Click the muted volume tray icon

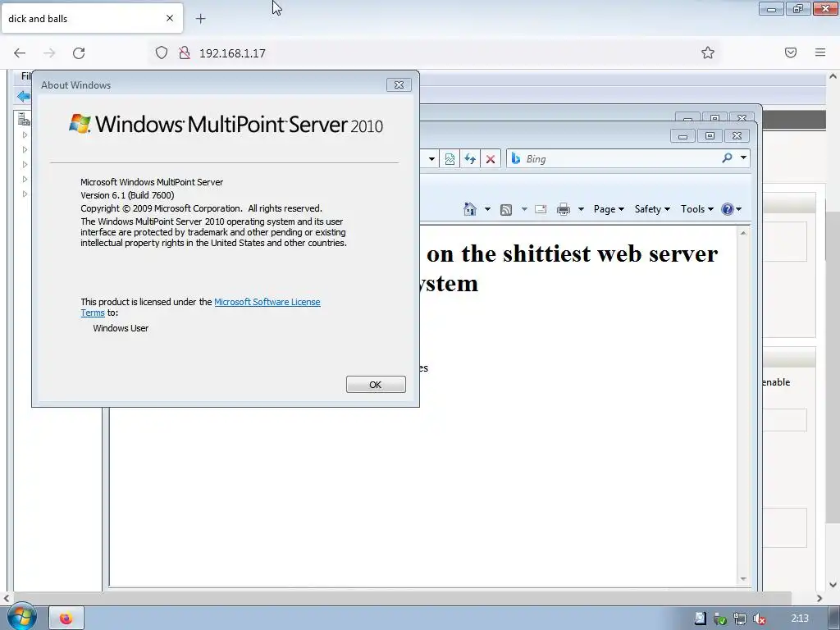(x=759, y=619)
